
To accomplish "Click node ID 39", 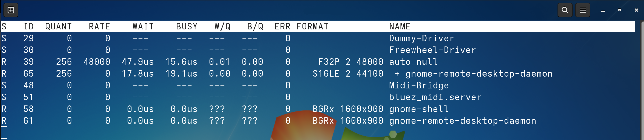I will 29,62.
